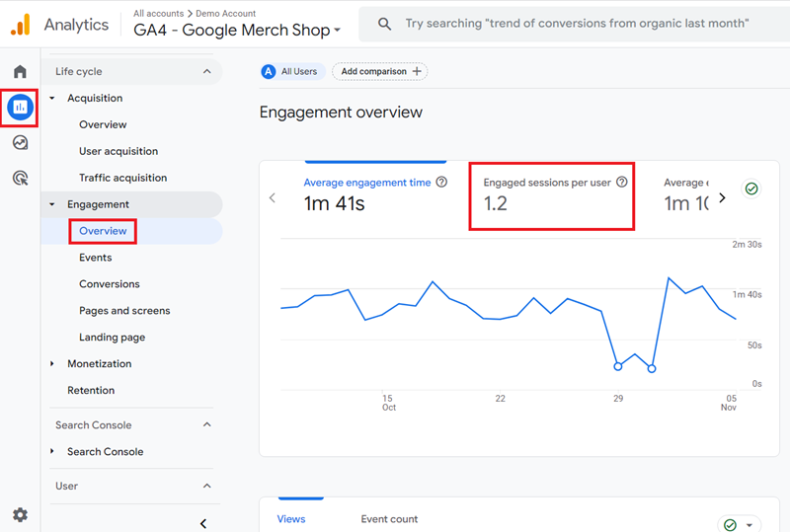Select the Average engagement time metric tab
790x532 pixels.
[x=375, y=194]
